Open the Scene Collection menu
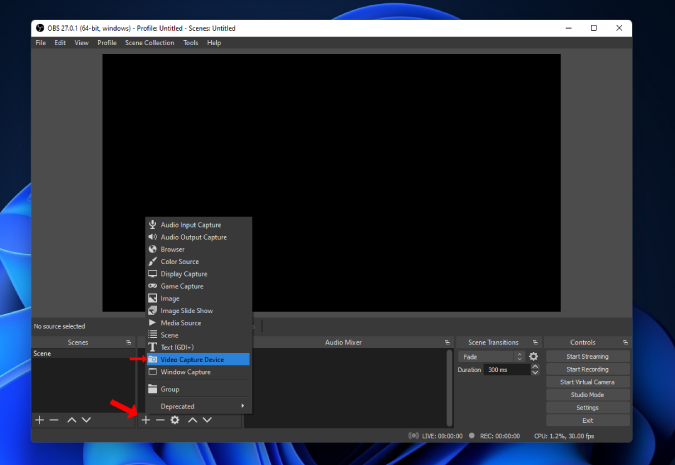Screen dimensions: 675x465 [149, 43]
